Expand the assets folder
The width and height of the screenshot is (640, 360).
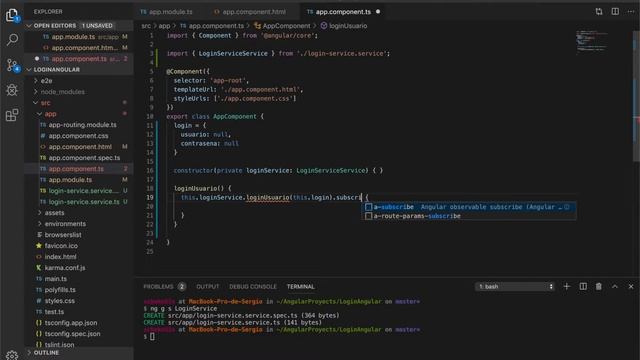coord(79,213)
